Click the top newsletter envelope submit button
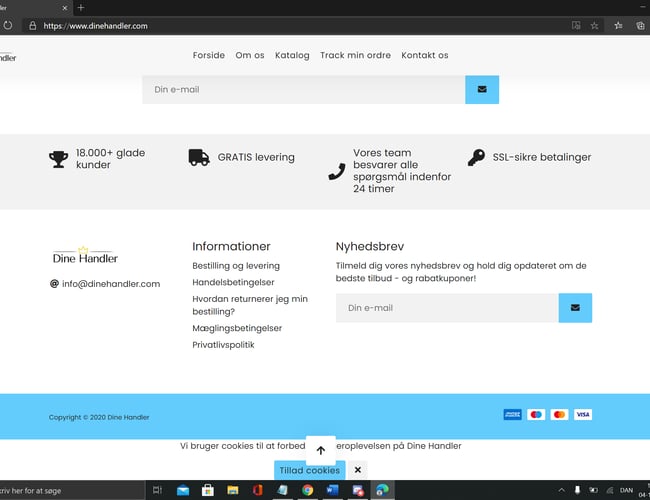The width and height of the screenshot is (650, 500). [x=482, y=89]
